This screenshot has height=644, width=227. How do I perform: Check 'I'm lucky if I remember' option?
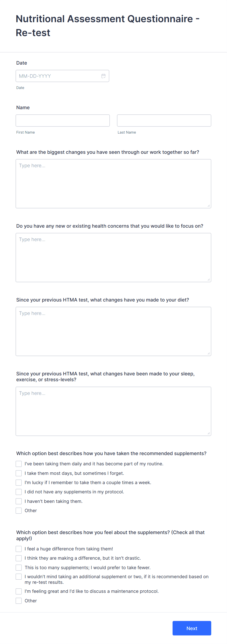tap(19, 482)
